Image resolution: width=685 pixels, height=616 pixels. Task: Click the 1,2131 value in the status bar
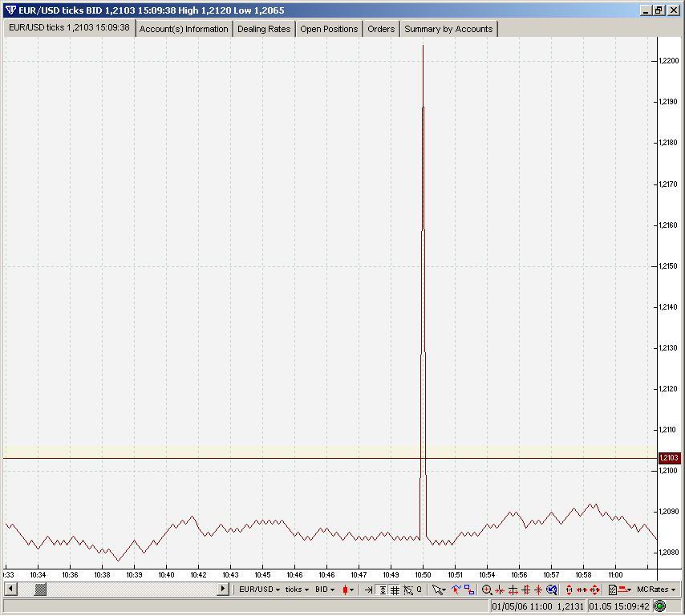click(x=570, y=606)
